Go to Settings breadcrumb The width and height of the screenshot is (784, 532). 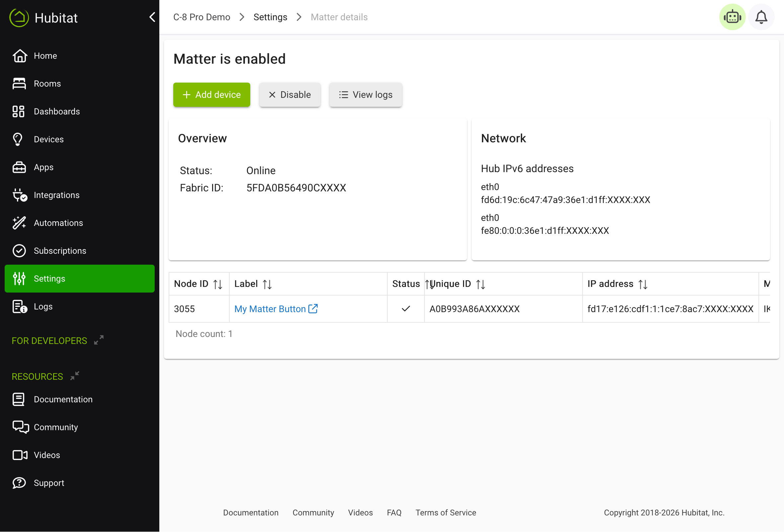270,17
